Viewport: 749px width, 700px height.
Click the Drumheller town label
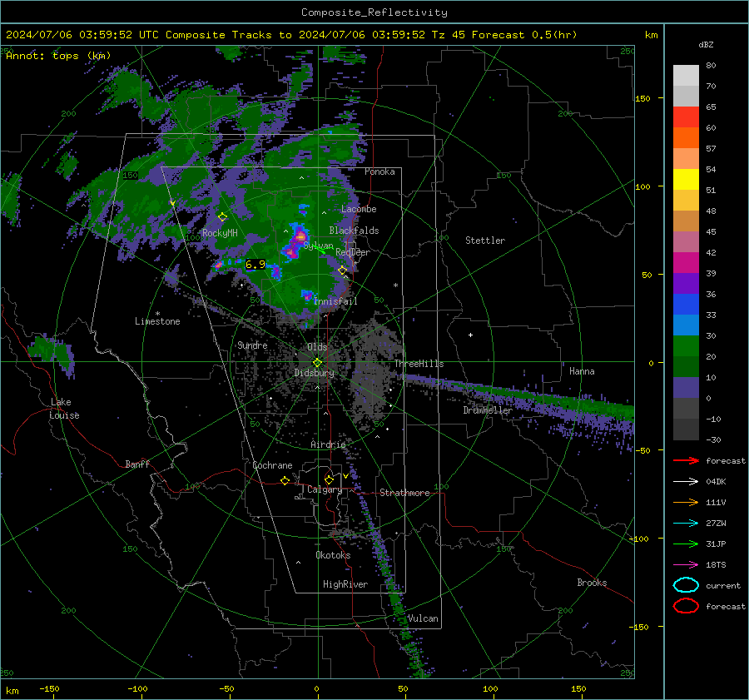click(x=488, y=410)
